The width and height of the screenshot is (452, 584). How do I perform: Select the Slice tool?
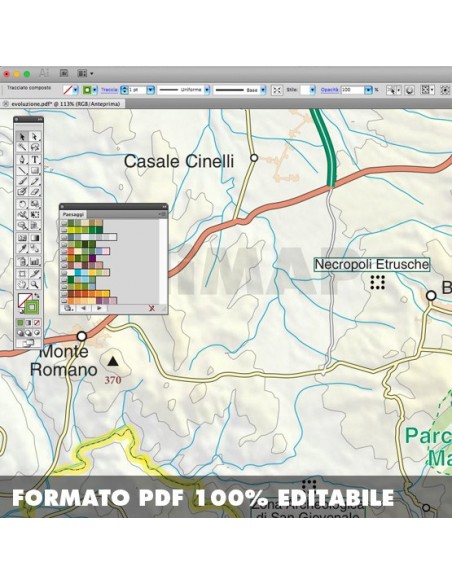point(35,274)
